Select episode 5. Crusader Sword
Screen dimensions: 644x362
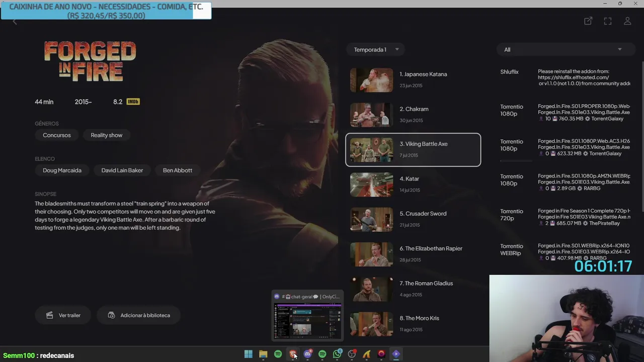(413, 219)
